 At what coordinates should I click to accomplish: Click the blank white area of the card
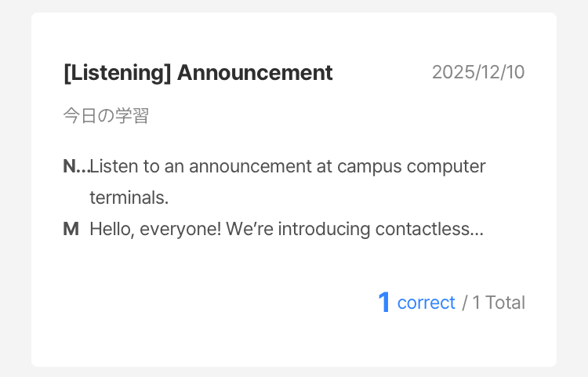(x=196, y=314)
